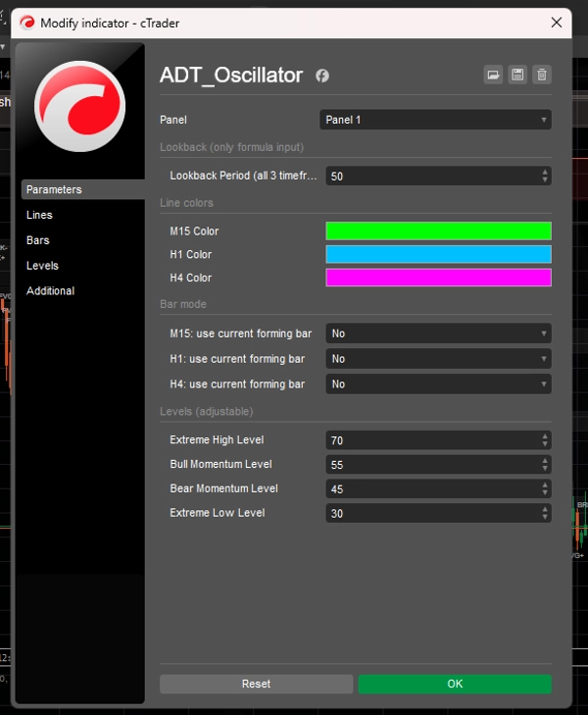Close the Modify indicator dialog
The image size is (588, 715).
coord(556,23)
